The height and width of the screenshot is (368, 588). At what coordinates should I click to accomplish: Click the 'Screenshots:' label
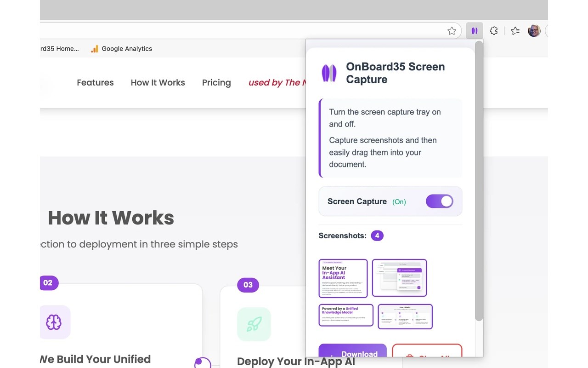tap(342, 236)
